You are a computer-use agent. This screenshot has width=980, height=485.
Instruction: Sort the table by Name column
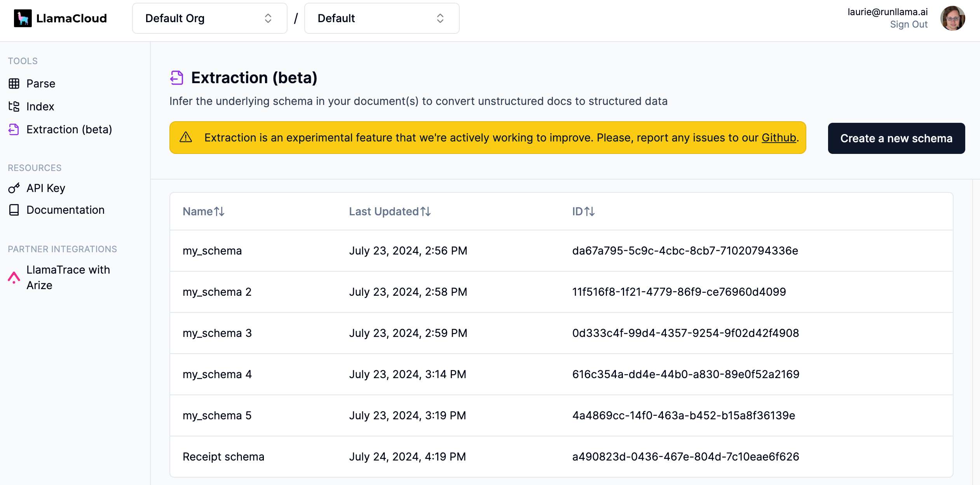(x=204, y=211)
